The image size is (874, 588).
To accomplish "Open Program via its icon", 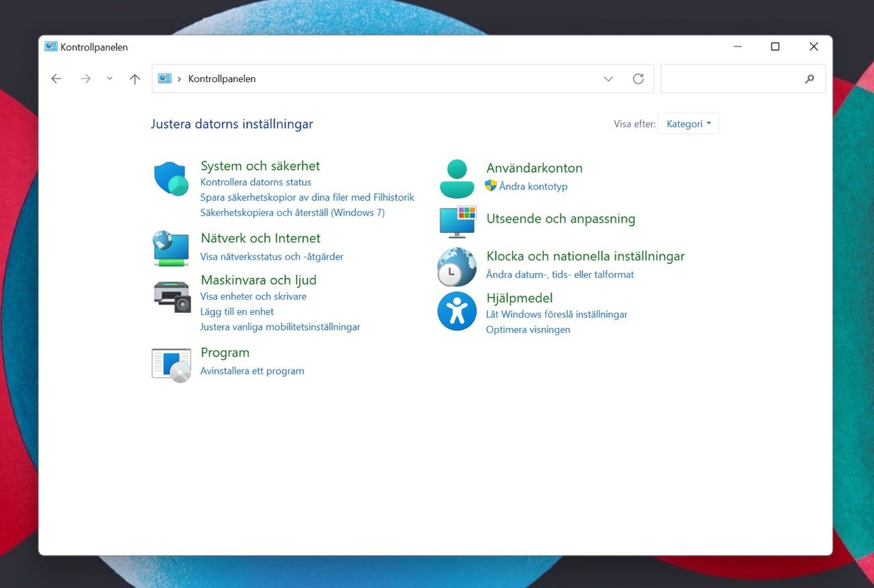I will [171, 363].
